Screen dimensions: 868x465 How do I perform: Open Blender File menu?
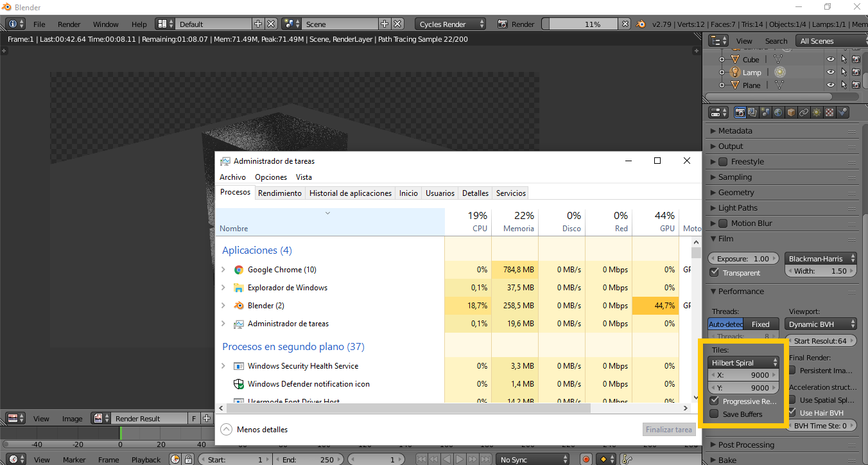coord(39,24)
